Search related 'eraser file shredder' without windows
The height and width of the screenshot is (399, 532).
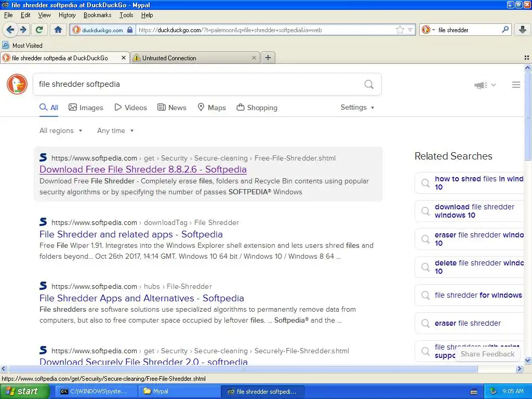pos(470,323)
